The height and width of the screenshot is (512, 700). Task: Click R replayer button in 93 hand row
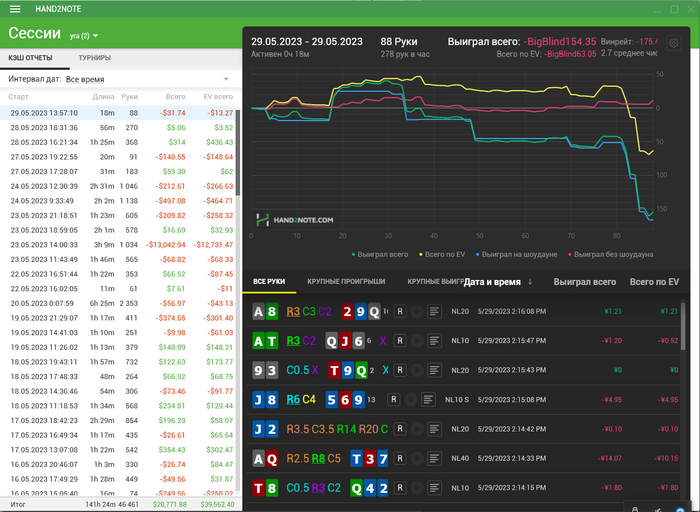click(x=400, y=370)
